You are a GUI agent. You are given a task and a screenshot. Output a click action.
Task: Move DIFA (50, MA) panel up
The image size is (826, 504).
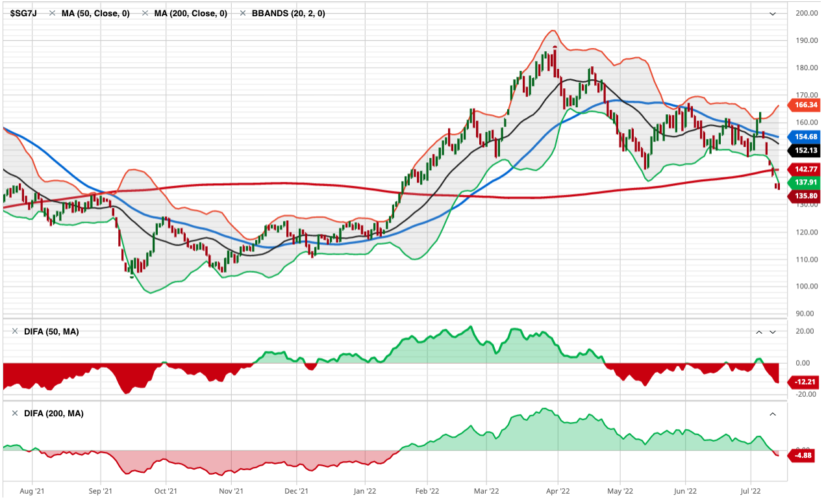pyautogui.click(x=758, y=332)
